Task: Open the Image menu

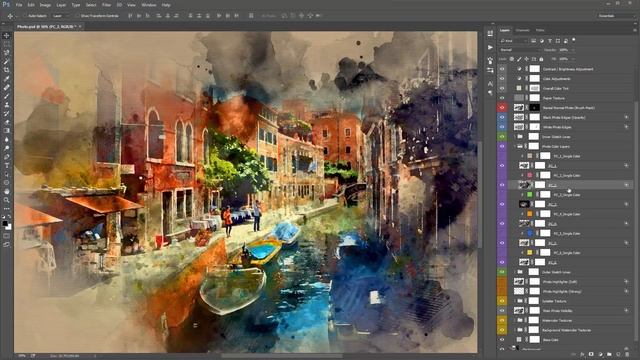Action: coord(45,5)
